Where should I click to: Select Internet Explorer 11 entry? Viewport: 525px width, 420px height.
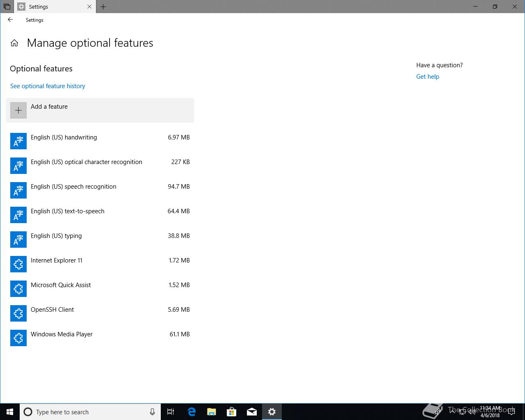point(100,264)
